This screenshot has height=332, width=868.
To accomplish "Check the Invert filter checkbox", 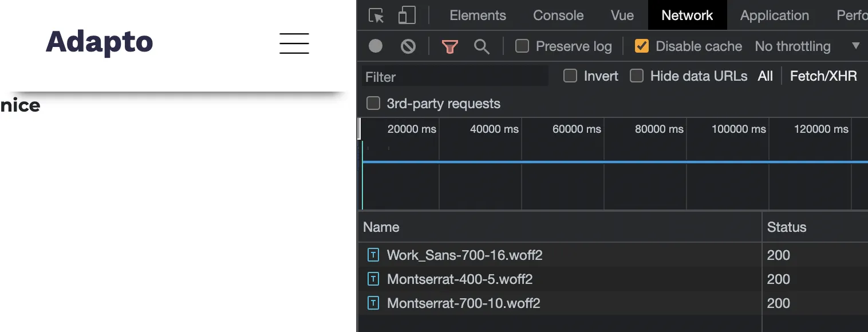I will click(x=570, y=76).
